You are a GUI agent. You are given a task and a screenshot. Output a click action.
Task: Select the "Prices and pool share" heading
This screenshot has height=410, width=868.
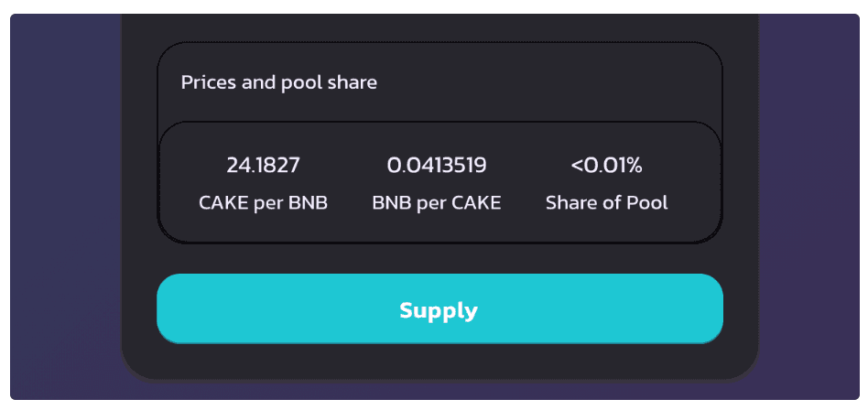click(x=278, y=82)
